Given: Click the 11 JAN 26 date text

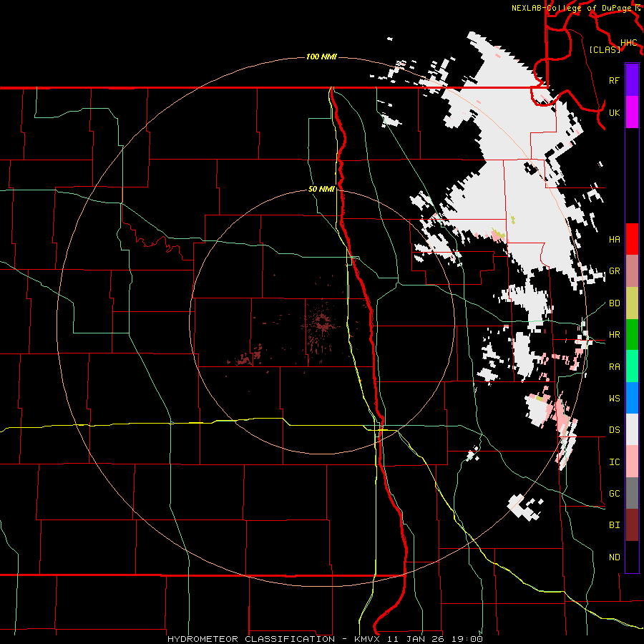Looking at the screenshot, I should (x=417, y=639).
